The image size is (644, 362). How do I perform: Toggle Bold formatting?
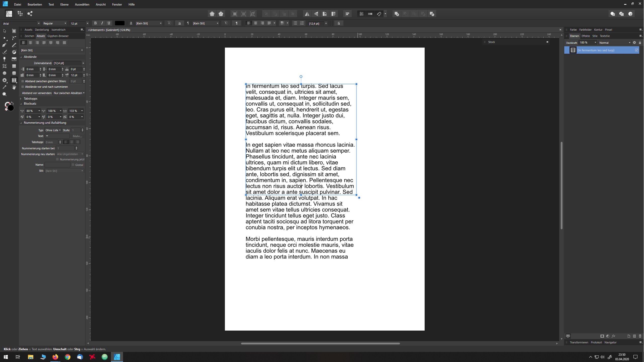click(x=95, y=23)
